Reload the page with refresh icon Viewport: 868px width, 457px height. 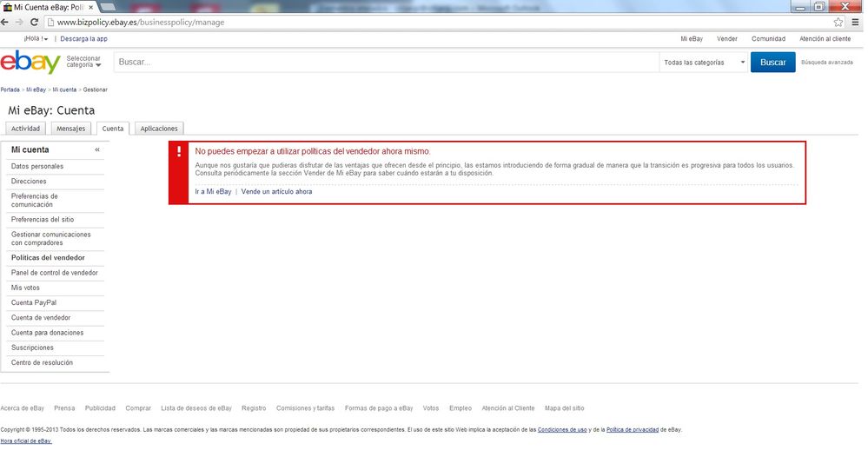pyautogui.click(x=35, y=22)
